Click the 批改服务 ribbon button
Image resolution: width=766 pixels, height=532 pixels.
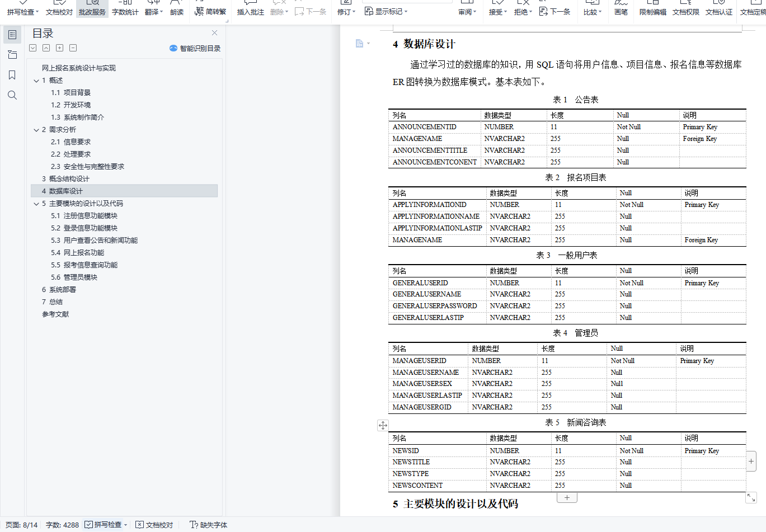(92, 8)
